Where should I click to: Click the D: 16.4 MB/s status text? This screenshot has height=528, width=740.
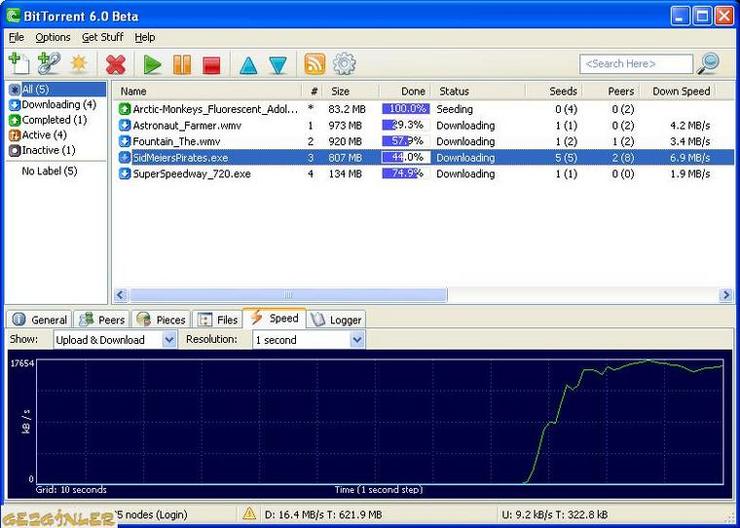click(x=323, y=514)
